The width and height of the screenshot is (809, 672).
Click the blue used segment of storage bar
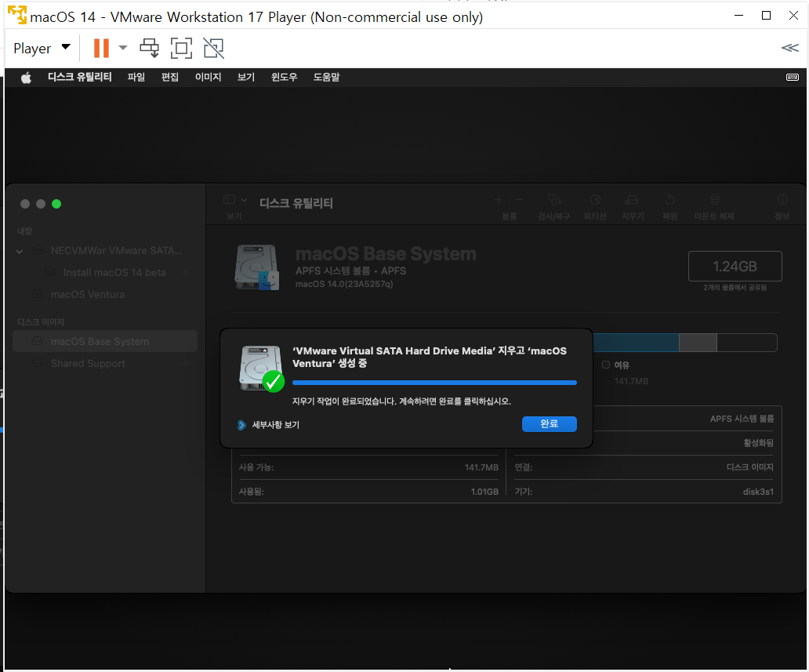coord(636,343)
